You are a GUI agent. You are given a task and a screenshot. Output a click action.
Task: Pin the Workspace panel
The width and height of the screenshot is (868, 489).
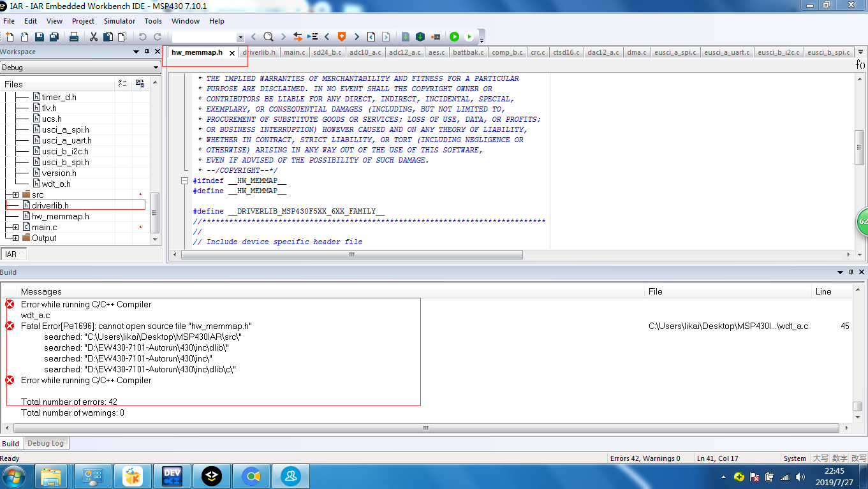(x=147, y=52)
